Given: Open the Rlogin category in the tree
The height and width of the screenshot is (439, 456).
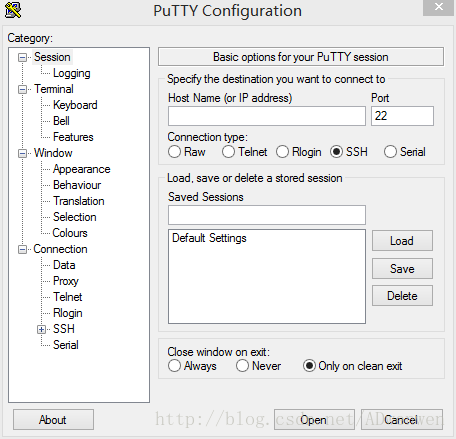Looking at the screenshot, I should coord(68,313).
